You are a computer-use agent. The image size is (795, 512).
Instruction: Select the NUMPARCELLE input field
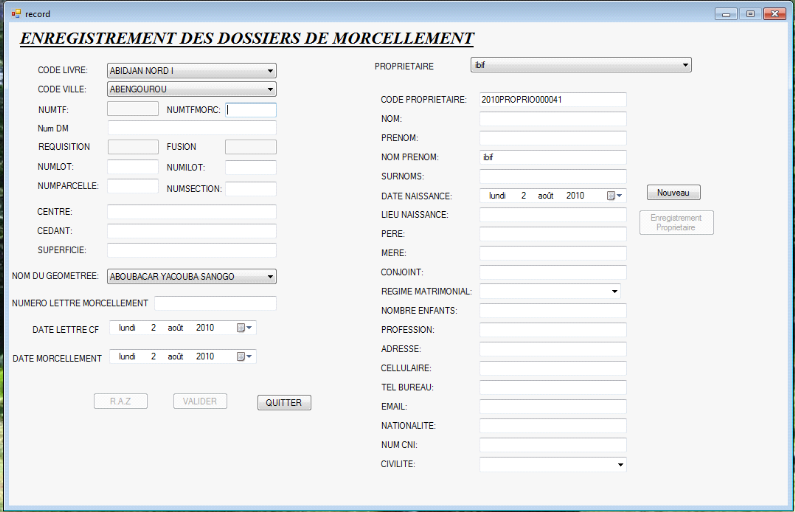point(133,186)
